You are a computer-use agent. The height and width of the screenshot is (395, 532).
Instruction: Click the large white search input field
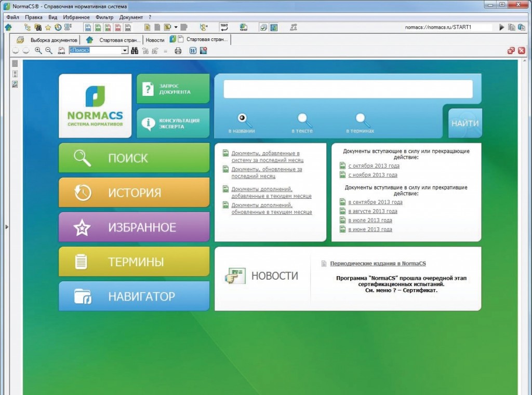348,89
